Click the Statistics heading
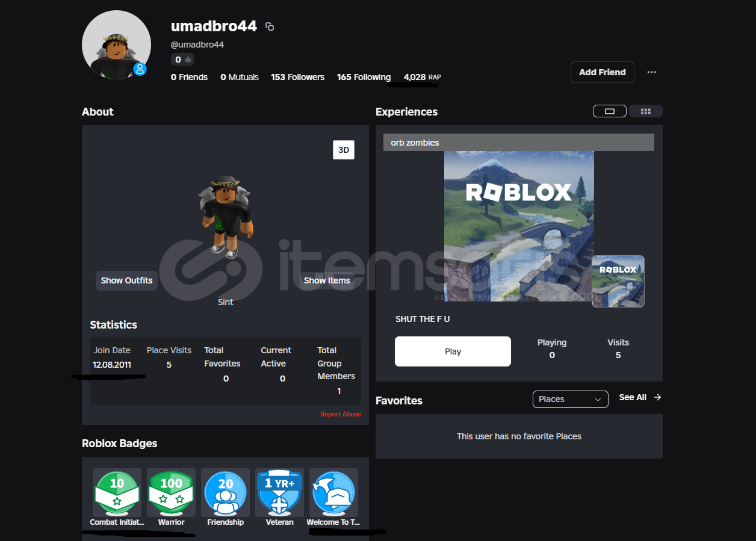 click(114, 325)
